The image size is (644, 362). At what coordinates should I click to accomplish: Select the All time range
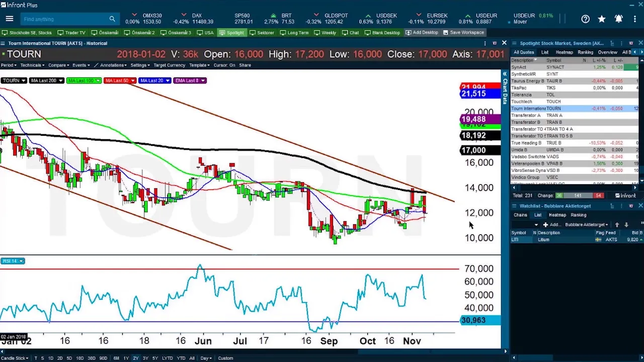(x=192, y=358)
